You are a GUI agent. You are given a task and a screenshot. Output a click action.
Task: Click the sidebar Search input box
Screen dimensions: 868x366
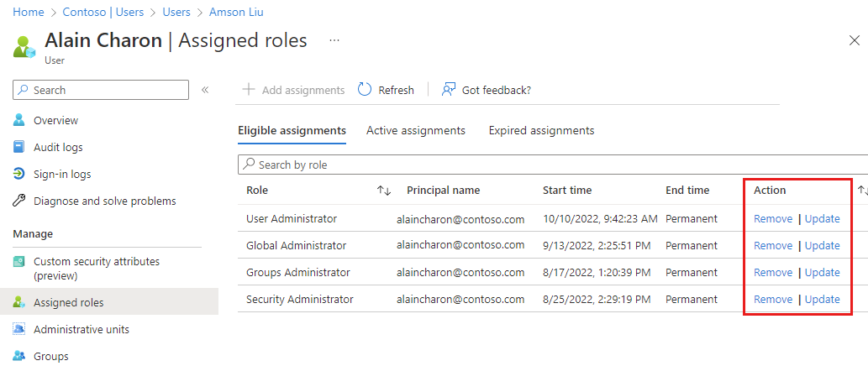tap(101, 90)
